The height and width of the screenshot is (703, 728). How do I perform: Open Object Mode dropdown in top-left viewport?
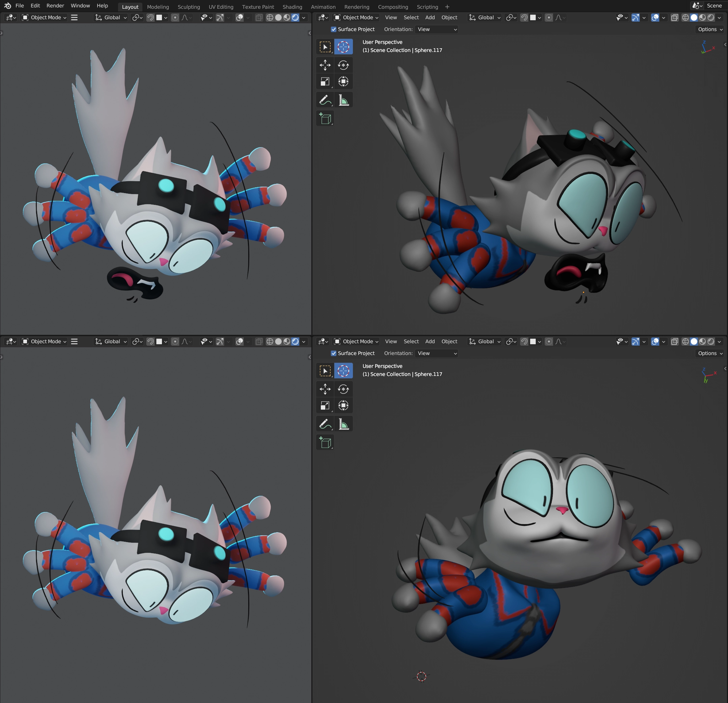click(44, 18)
